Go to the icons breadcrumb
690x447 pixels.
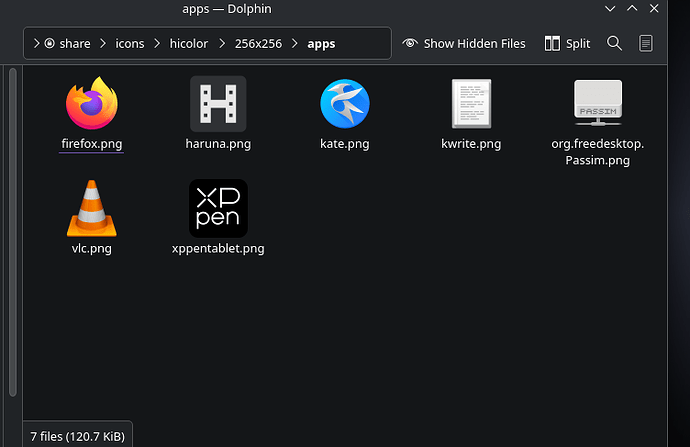(130, 44)
